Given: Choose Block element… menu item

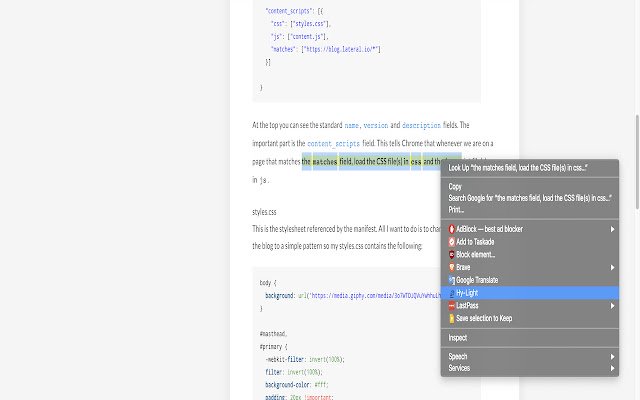Looking at the screenshot, I should [x=530, y=254].
